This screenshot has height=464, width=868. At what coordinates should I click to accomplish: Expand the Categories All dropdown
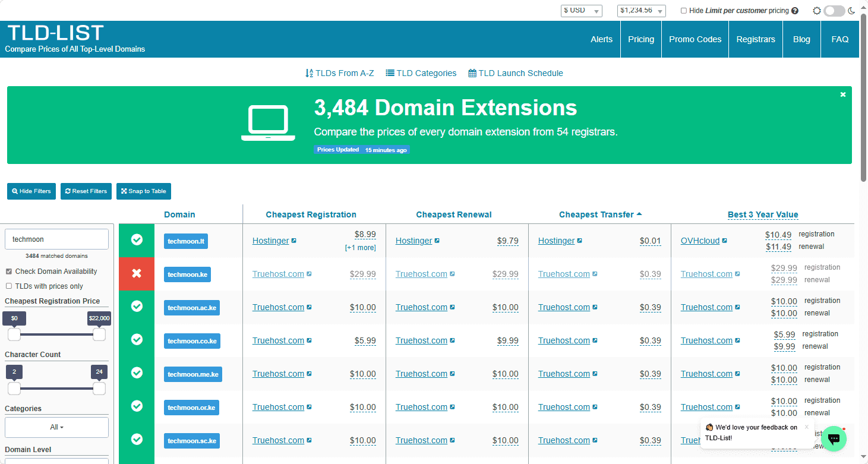coord(56,427)
